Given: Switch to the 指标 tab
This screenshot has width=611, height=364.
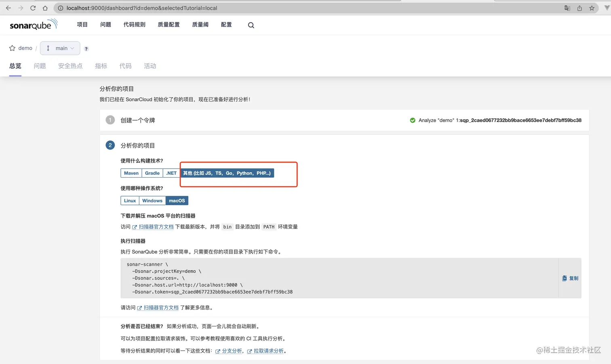Looking at the screenshot, I should (101, 66).
